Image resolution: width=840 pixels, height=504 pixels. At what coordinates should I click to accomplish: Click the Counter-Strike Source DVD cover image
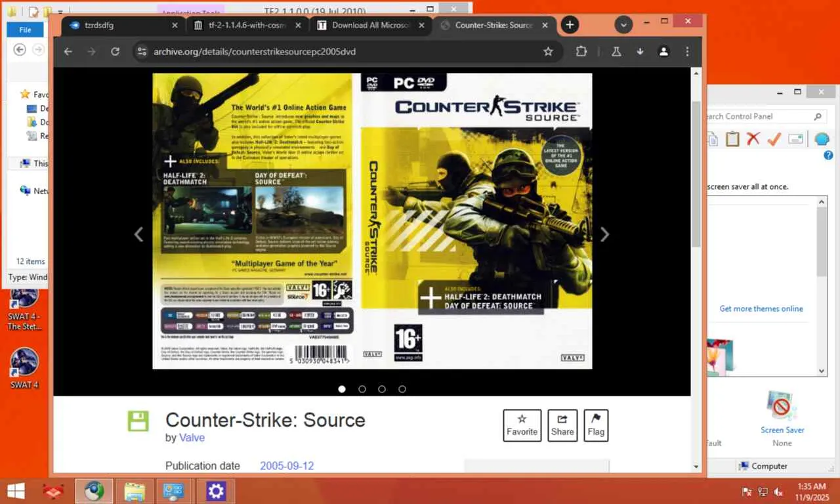pos(372,220)
